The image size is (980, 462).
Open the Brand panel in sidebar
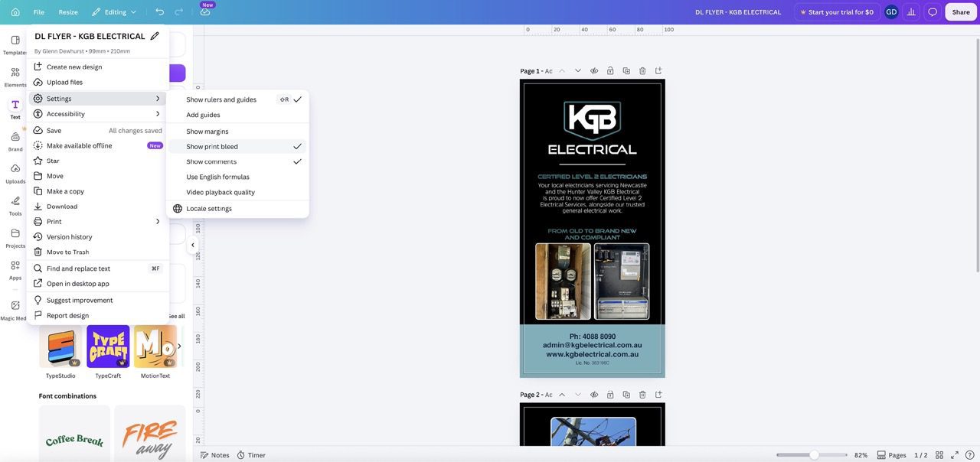coord(15,141)
